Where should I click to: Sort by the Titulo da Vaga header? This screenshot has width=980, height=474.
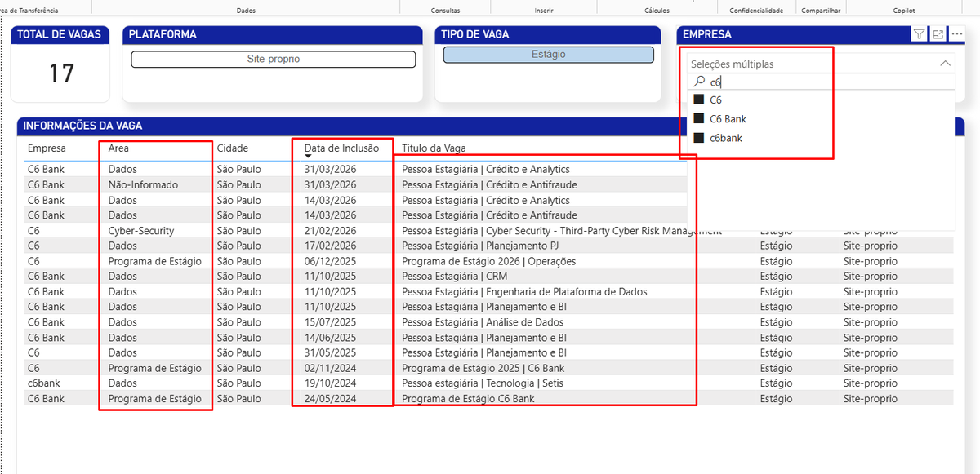click(434, 148)
